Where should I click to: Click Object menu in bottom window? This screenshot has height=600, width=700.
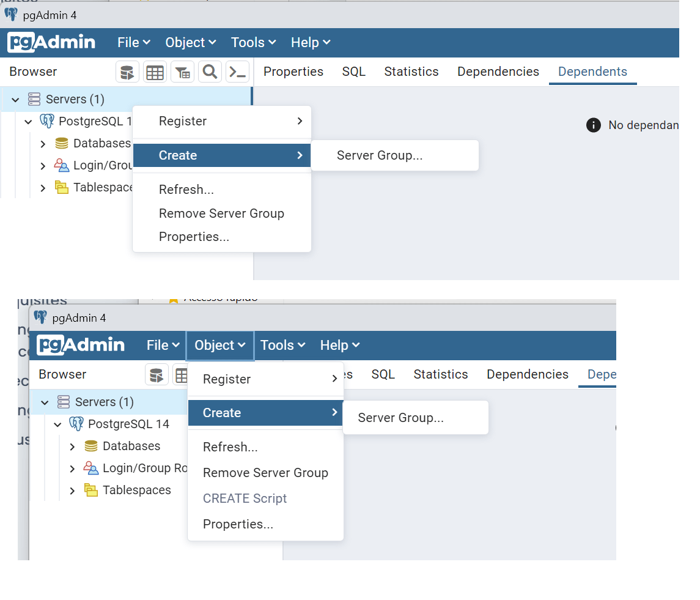pos(220,346)
